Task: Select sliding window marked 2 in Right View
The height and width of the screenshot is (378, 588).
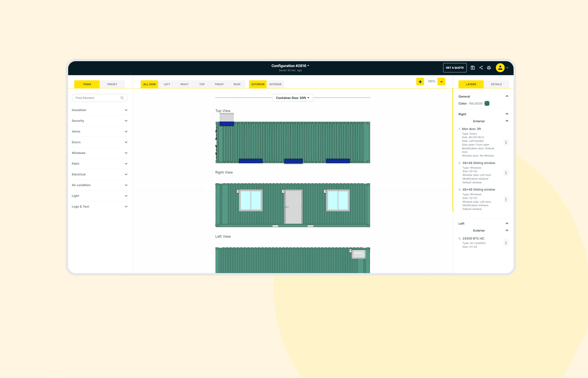Action: [251, 200]
